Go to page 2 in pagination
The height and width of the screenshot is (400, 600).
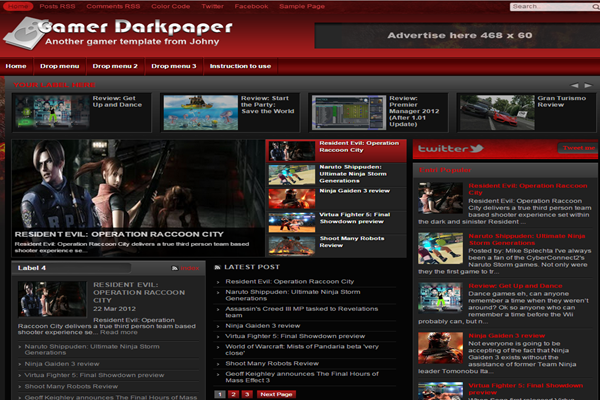(x=233, y=394)
